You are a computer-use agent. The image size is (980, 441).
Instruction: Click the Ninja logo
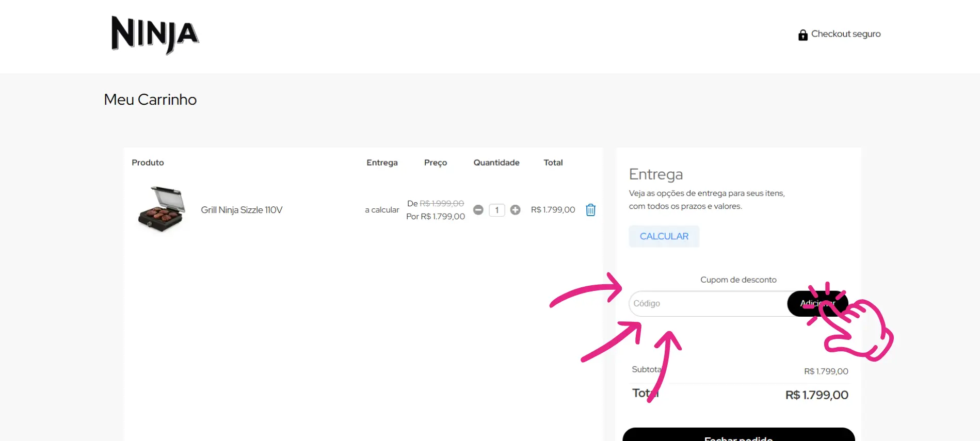[155, 35]
